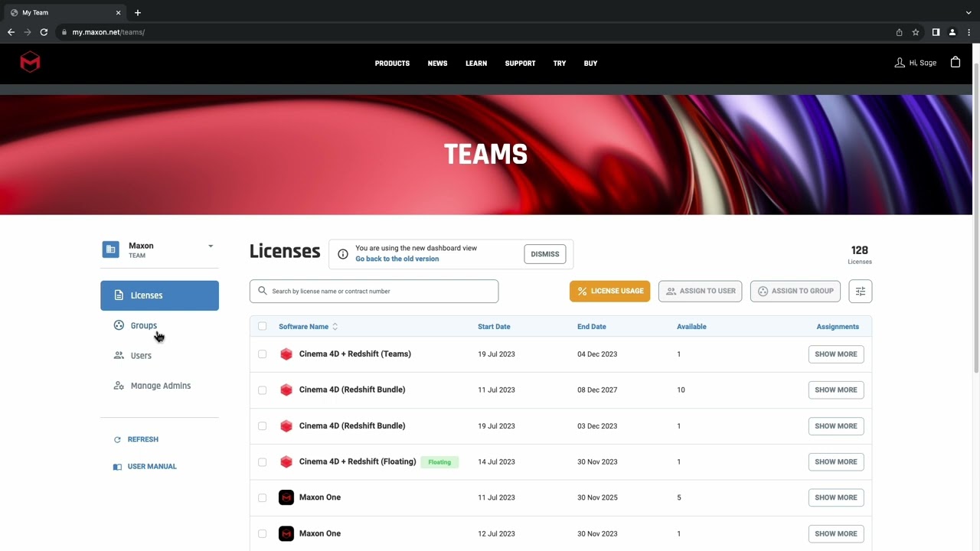Open the NEWS menu item
The width and height of the screenshot is (980, 551).
(437, 64)
